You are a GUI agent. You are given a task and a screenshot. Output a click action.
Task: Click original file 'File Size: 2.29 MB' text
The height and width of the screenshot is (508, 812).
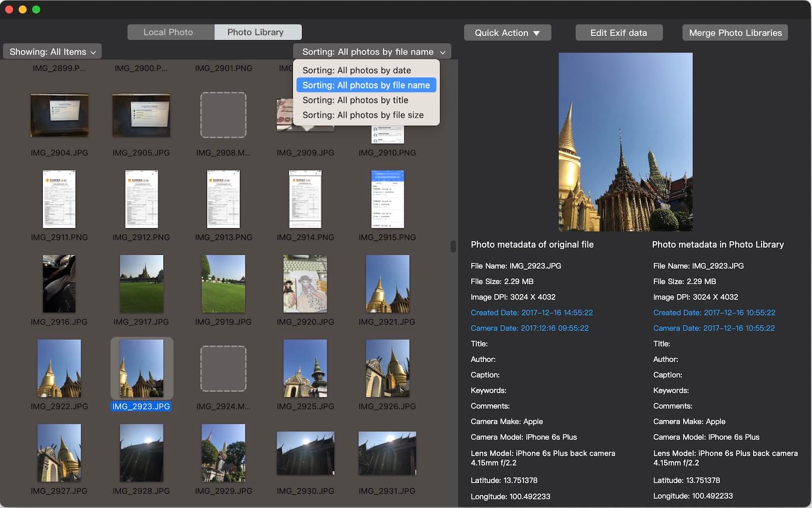coord(502,282)
